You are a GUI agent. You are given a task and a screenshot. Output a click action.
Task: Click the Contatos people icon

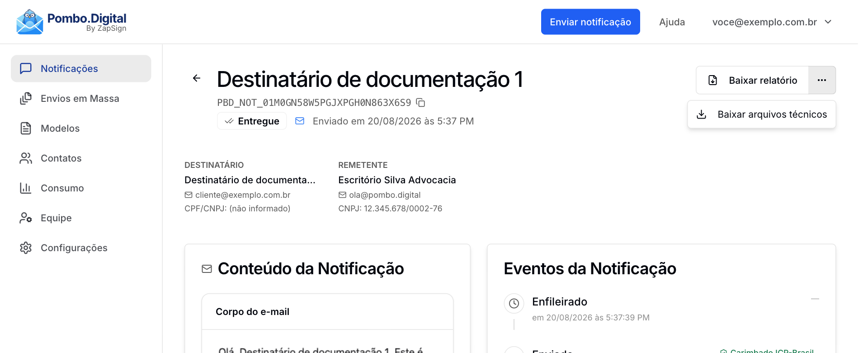point(26,158)
